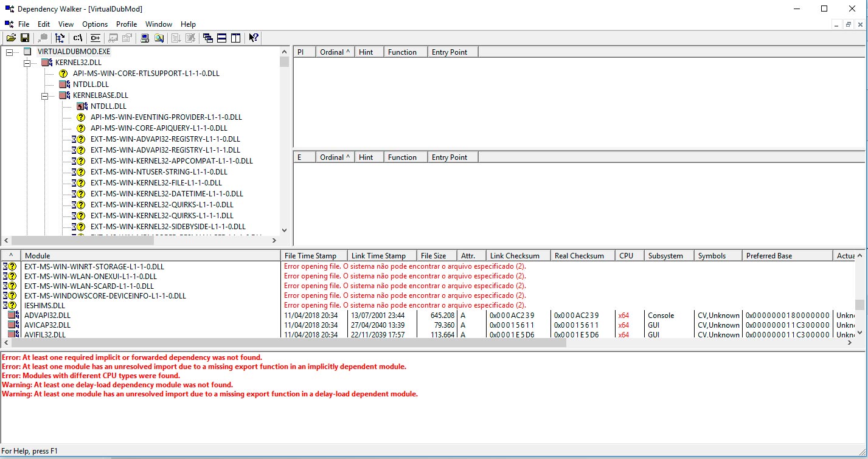Select API-MS-WIN-CORE-APIQUERY-L1-1-0.DLL tree item
868x459 pixels.
point(159,128)
